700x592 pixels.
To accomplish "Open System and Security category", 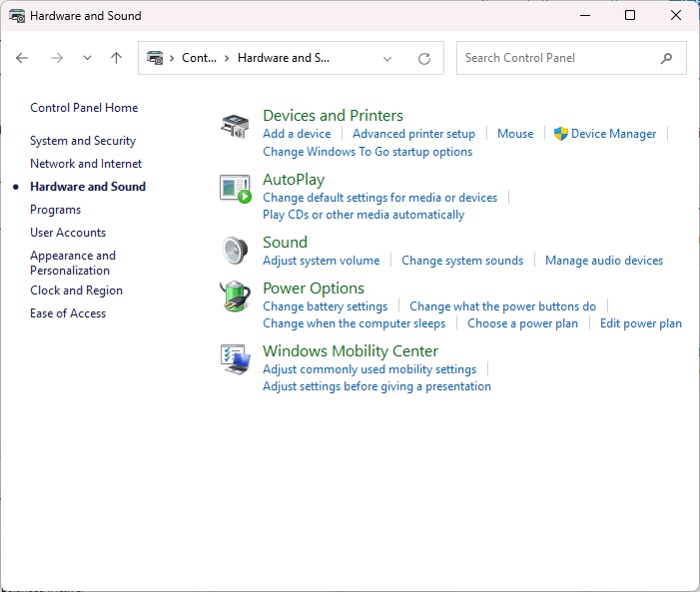I will coord(83,141).
